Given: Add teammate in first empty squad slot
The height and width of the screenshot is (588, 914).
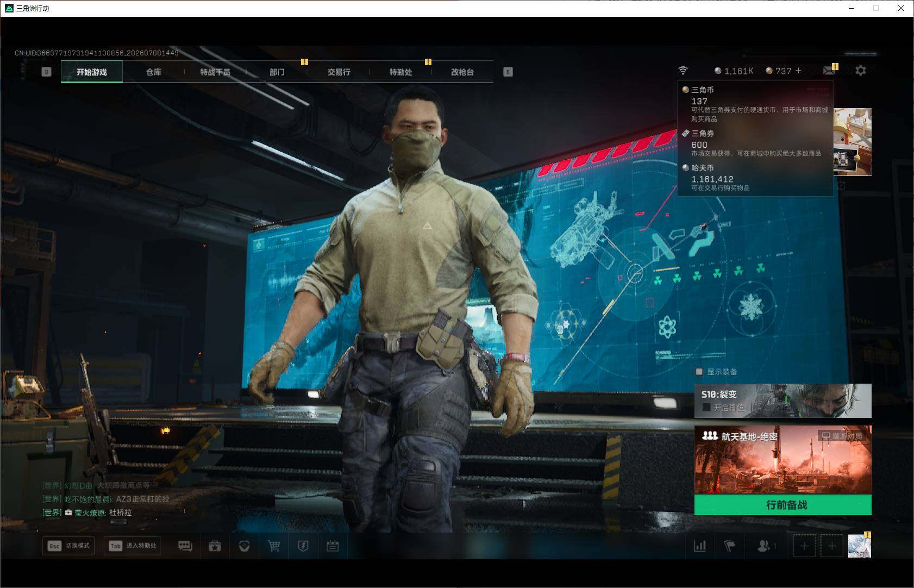Looking at the screenshot, I should 804,546.
